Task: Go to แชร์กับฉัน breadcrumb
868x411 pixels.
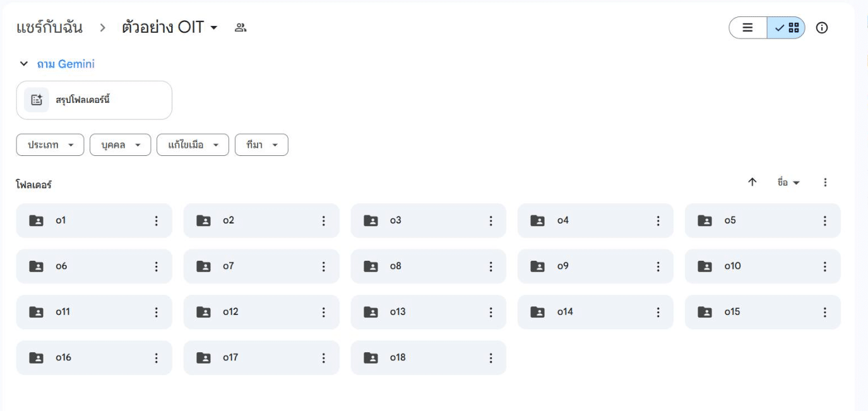Action: [x=49, y=28]
